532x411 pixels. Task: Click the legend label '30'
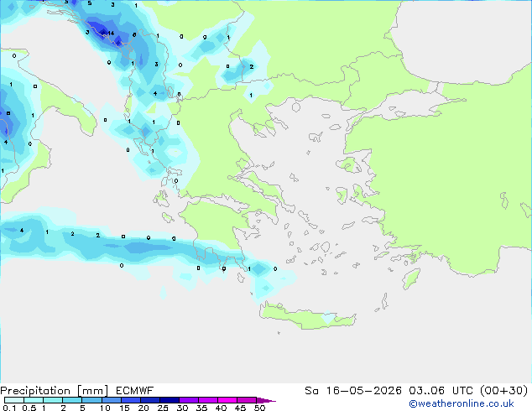[182, 408]
